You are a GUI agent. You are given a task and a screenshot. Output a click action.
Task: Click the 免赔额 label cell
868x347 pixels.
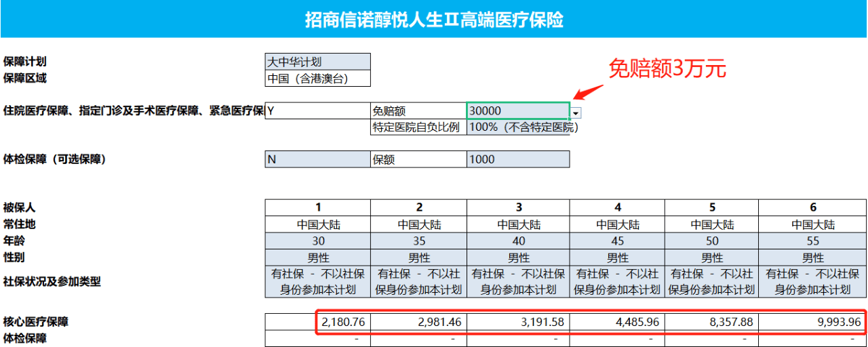click(419, 110)
